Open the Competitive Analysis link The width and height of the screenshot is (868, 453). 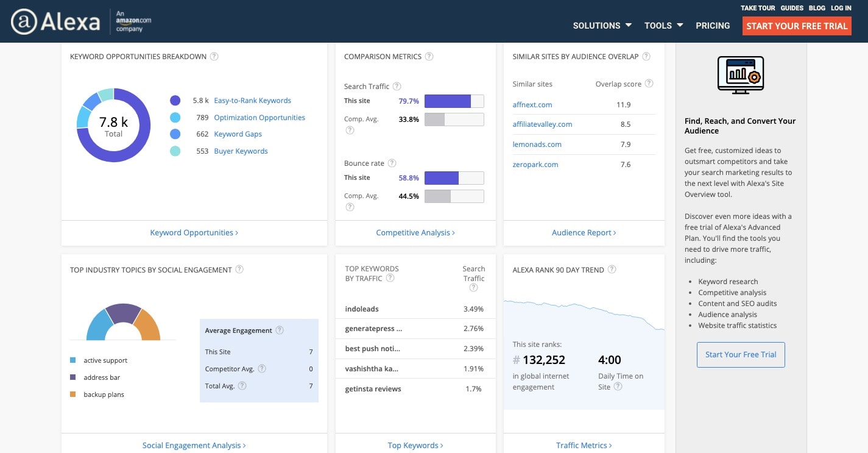[415, 232]
